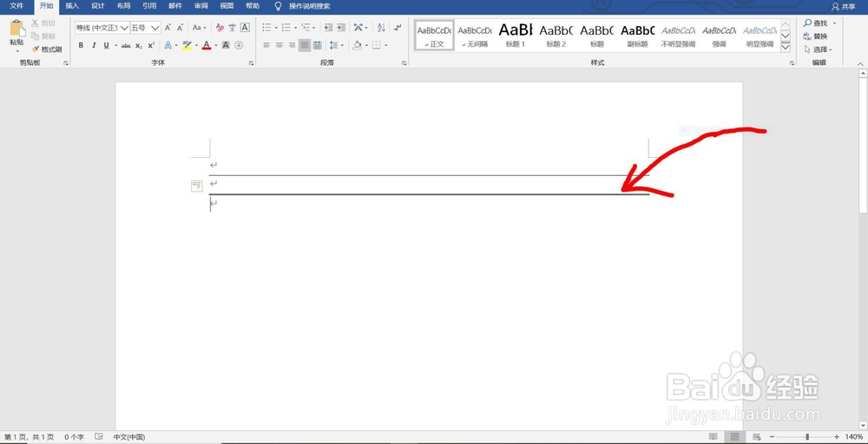This screenshot has height=444, width=868.
Task: Click the AutoCorrect options lightning icon in document
Action: (x=196, y=186)
